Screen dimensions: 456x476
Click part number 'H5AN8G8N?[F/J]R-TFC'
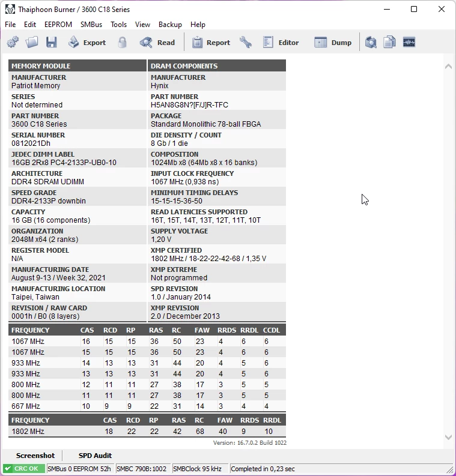pyautogui.click(x=190, y=104)
